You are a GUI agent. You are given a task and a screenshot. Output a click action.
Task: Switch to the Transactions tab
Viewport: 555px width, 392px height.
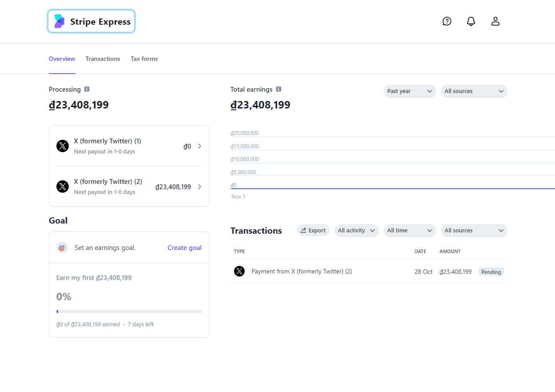(103, 59)
